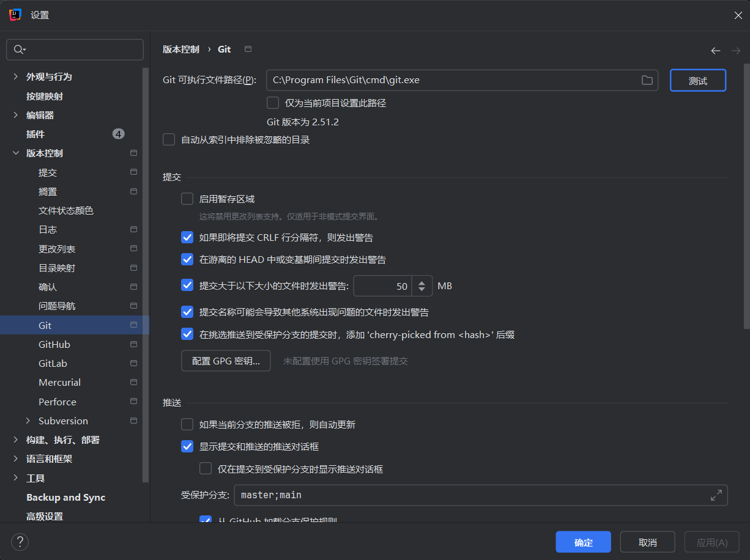
Task: Toggle 显示提交和推送的推送对话框 checkbox
Action: 187,446
